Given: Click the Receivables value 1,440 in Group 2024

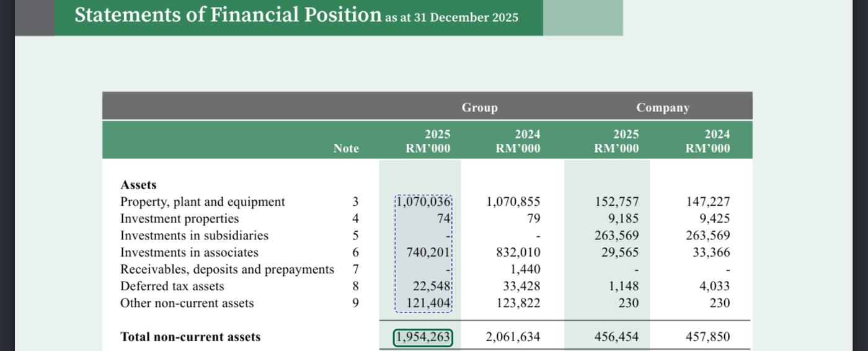Looking at the screenshot, I should pyautogui.click(x=526, y=270).
